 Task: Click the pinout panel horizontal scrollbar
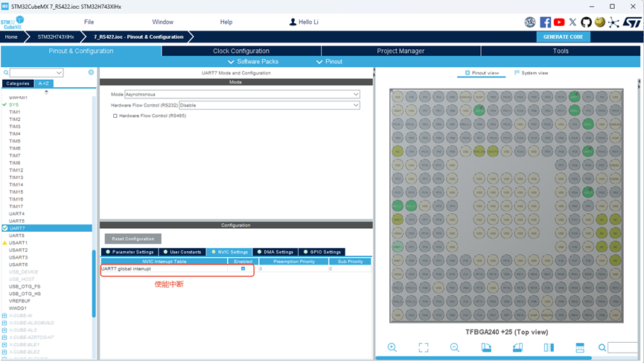(483, 358)
